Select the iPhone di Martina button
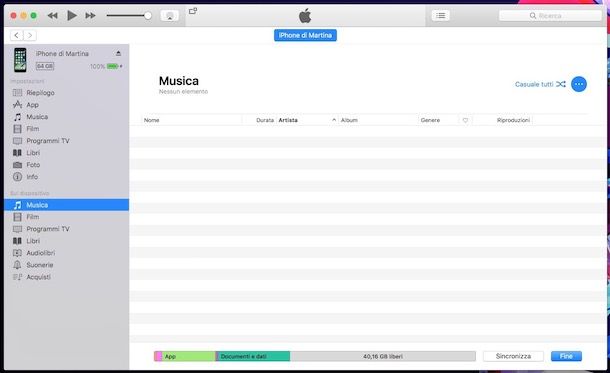The image size is (610, 373). 305,35
